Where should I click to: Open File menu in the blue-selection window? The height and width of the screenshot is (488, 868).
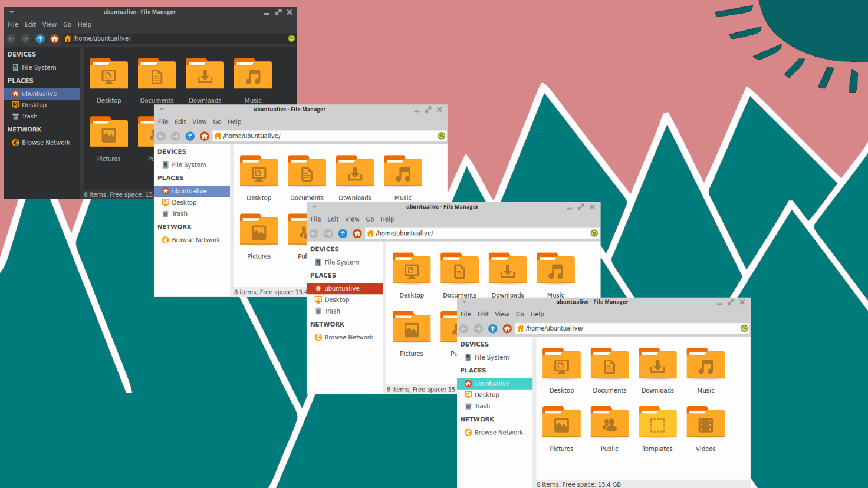[x=163, y=122]
